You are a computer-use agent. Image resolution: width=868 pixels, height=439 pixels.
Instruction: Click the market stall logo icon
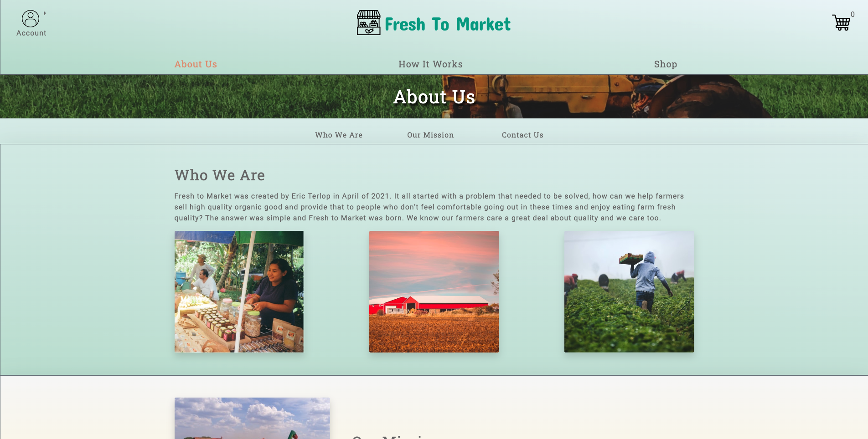coord(368,23)
